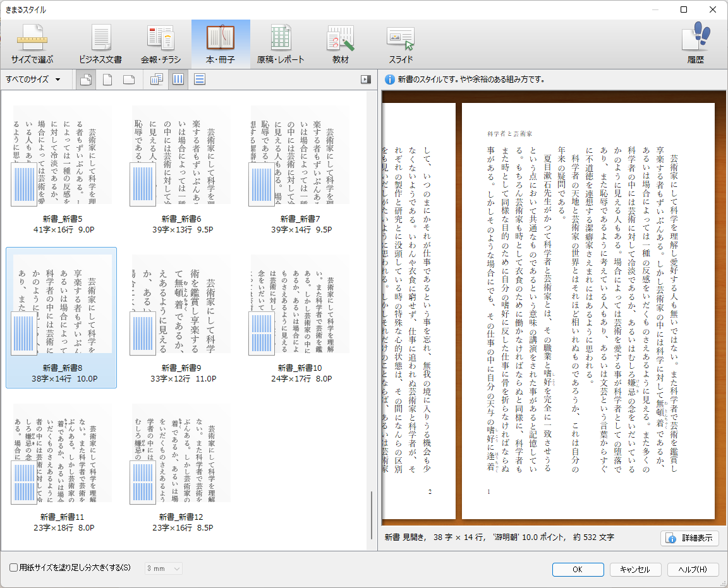
Task: Click the 詳細表示 details button
Action: point(689,538)
